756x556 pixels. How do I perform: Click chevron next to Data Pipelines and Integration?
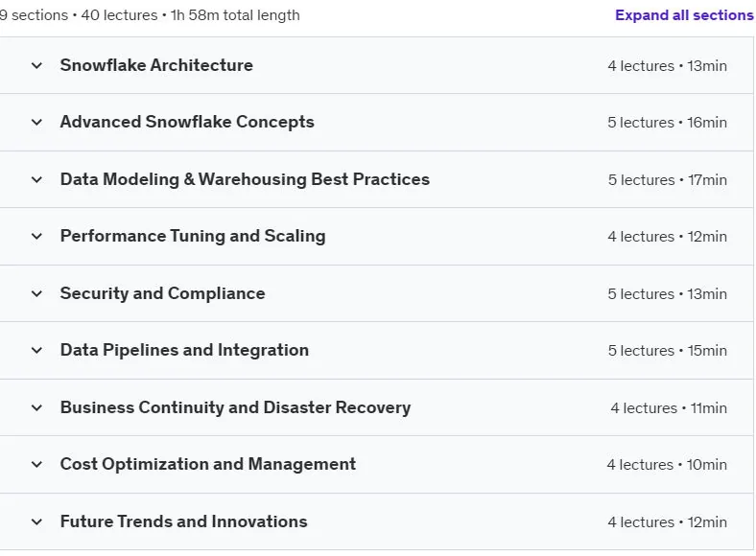(x=36, y=350)
